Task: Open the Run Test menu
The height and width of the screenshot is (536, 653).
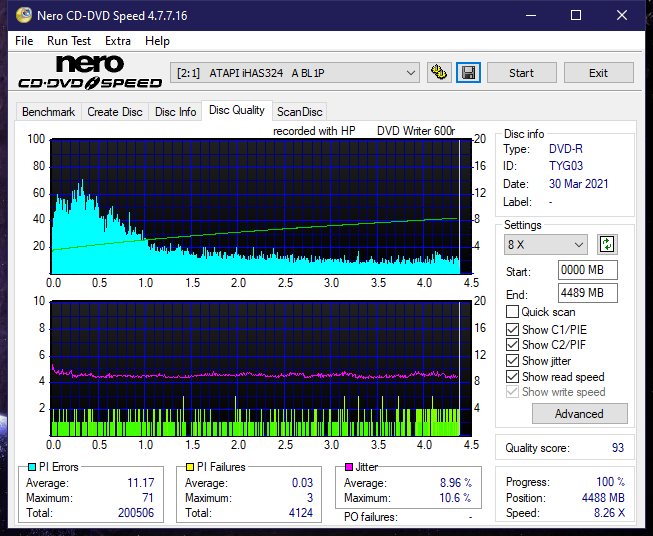Action: coord(69,41)
